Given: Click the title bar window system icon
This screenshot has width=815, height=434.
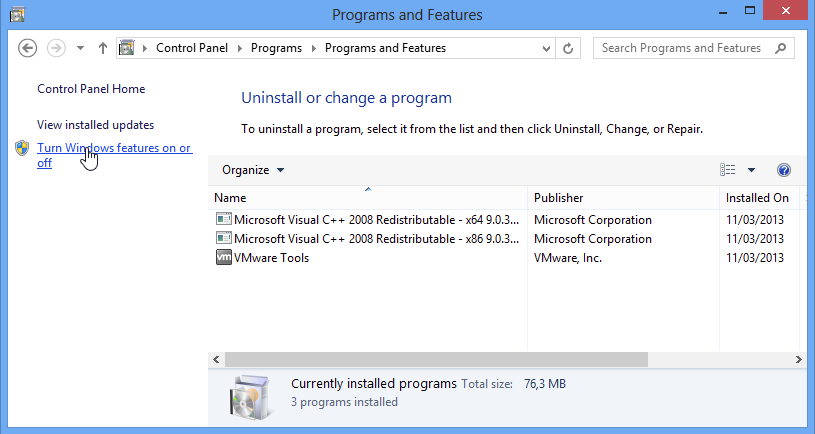Looking at the screenshot, I should (x=17, y=14).
